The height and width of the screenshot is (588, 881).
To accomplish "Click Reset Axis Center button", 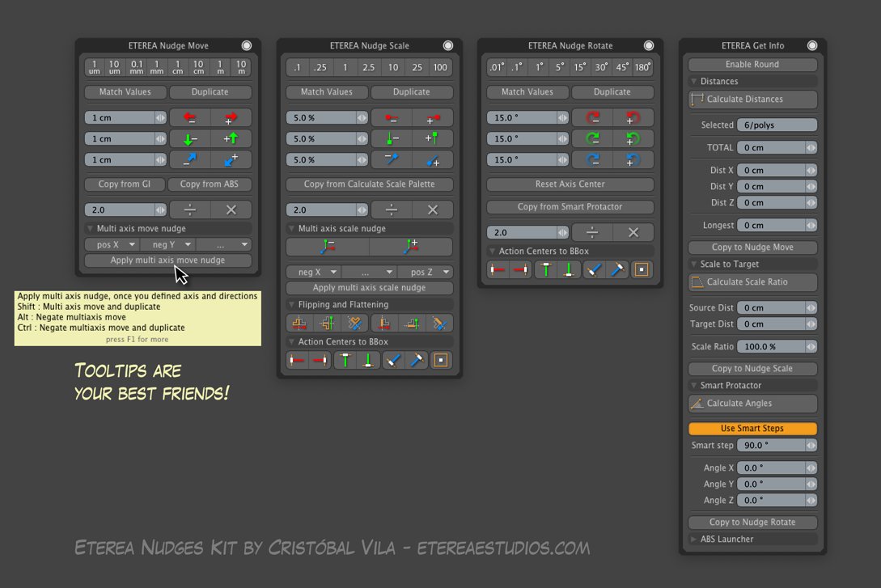I will click(x=570, y=184).
